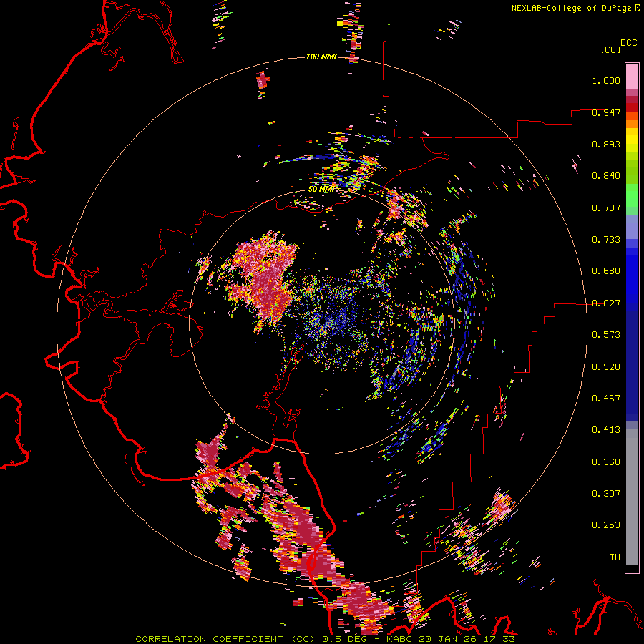
Task: Pick the light pink top color bar segment
Action: (632, 76)
